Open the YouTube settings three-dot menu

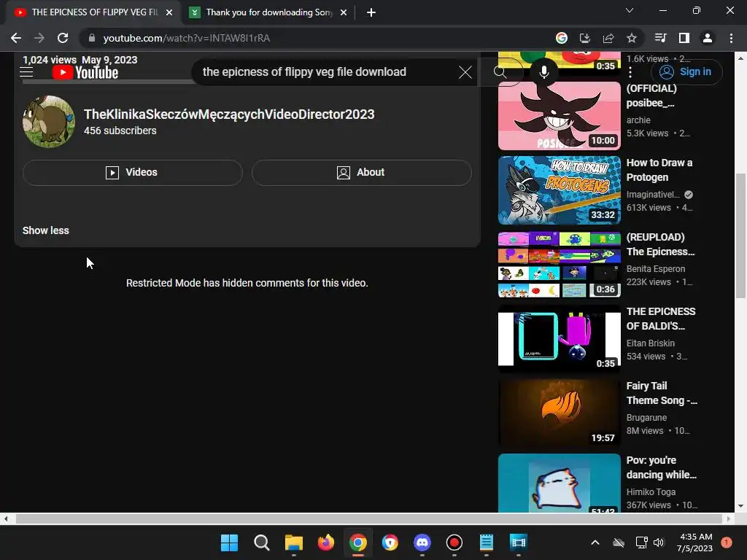click(630, 72)
